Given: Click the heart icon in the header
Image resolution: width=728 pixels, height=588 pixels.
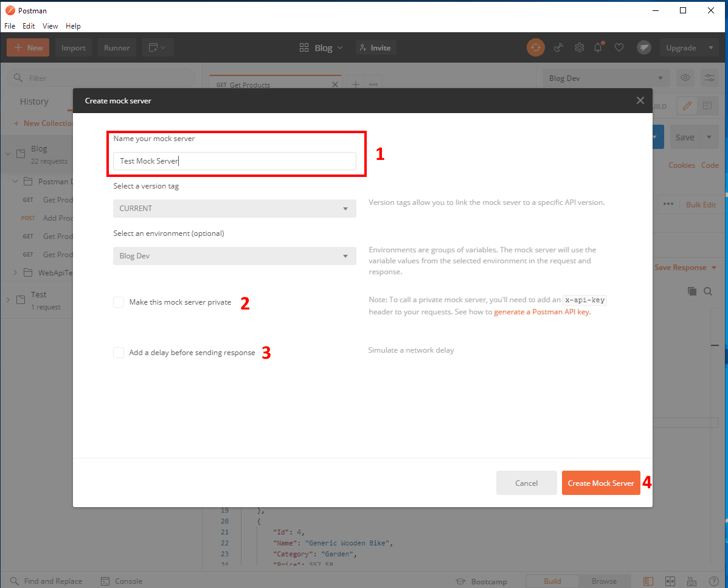Looking at the screenshot, I should [619, 47].
